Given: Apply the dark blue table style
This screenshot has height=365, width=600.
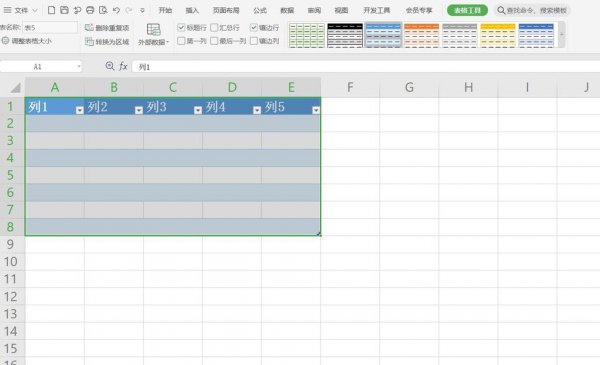Looking at the screenshot, I should coord(536,35).
